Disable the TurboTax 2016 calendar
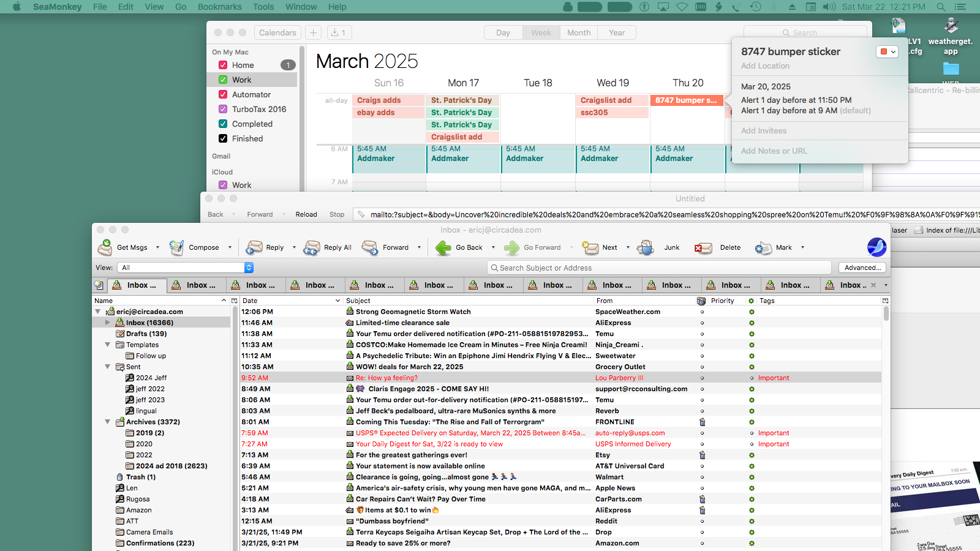This screenshot has height=551, width=980. [x=223, y=109]
